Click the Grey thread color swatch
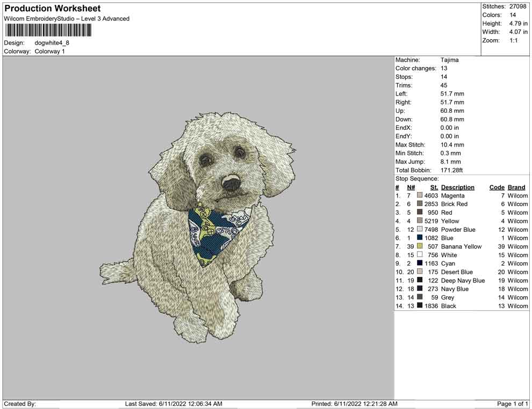This screenshot has height=409, width=532. 420,297
